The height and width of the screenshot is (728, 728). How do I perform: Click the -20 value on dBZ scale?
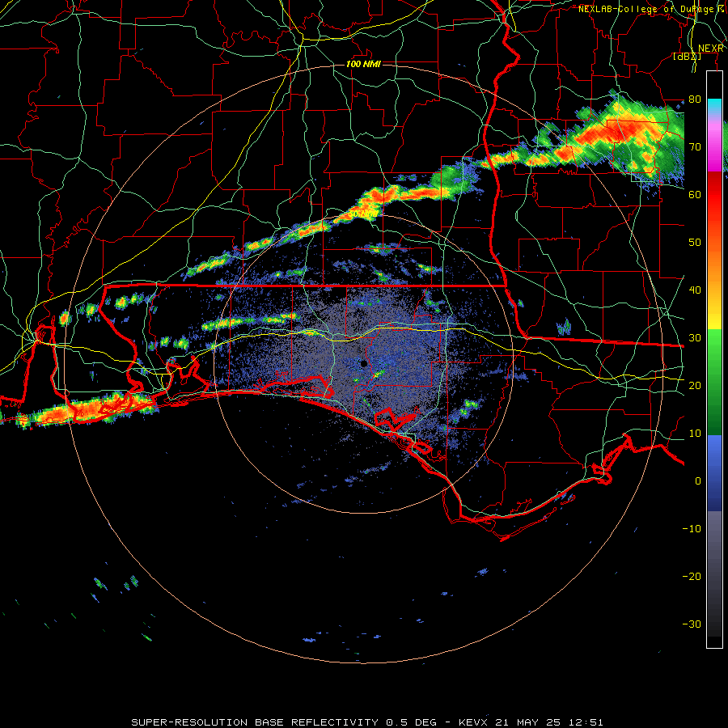tap(692, 576)
